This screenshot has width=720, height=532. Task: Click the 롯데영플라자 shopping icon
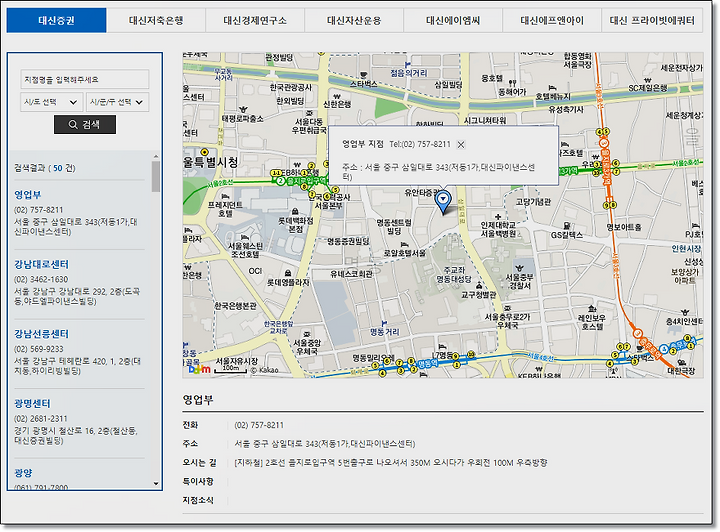tap(287, 274)
